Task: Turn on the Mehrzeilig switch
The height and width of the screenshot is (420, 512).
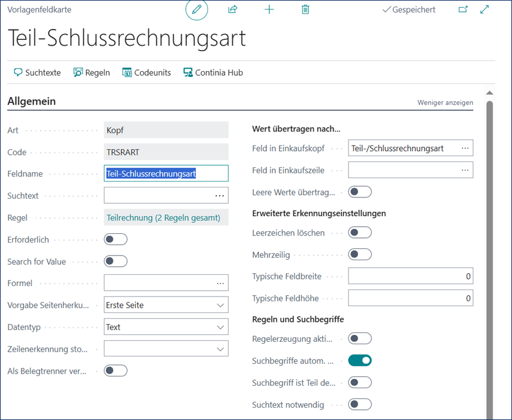Action: [x=360, y=255]
